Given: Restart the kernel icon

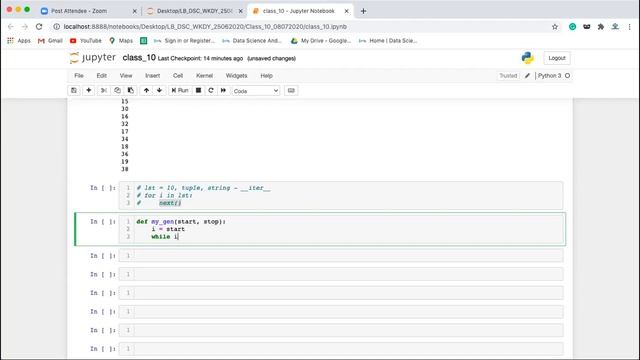Looking at the screenshot, I should (211, 91).
